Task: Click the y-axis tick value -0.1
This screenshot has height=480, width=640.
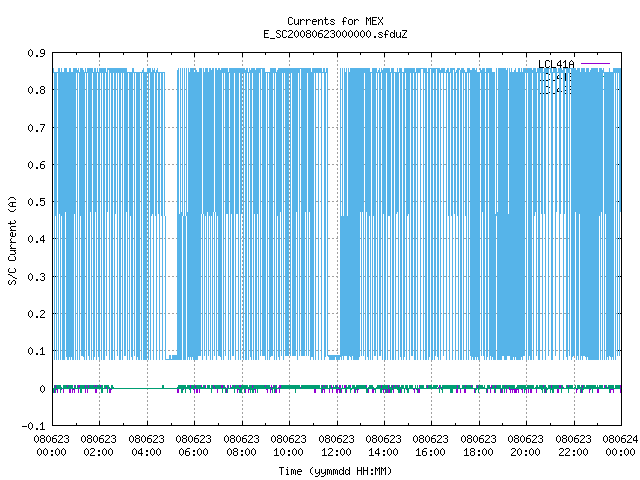Action: point(33,426)
